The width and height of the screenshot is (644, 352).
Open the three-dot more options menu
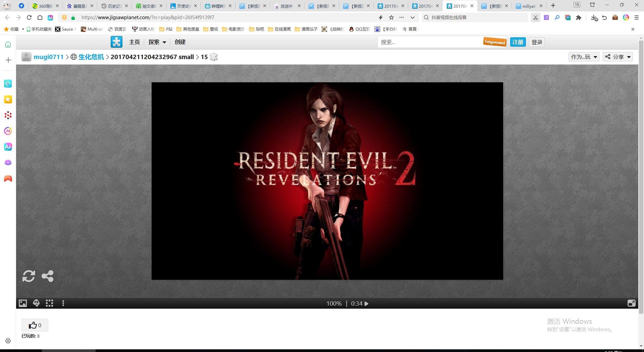(63, 303)
